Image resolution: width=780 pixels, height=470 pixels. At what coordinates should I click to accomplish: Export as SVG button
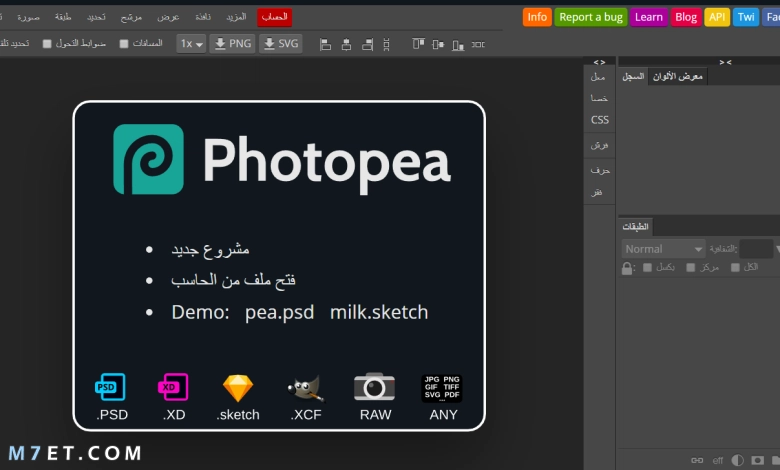pyautogui.click(x=281, y=44)
